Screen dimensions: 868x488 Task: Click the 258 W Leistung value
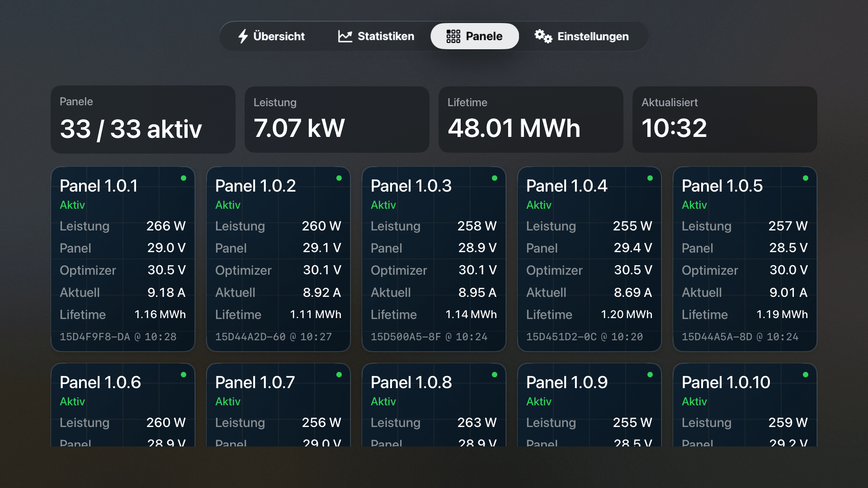coord(477,226)
